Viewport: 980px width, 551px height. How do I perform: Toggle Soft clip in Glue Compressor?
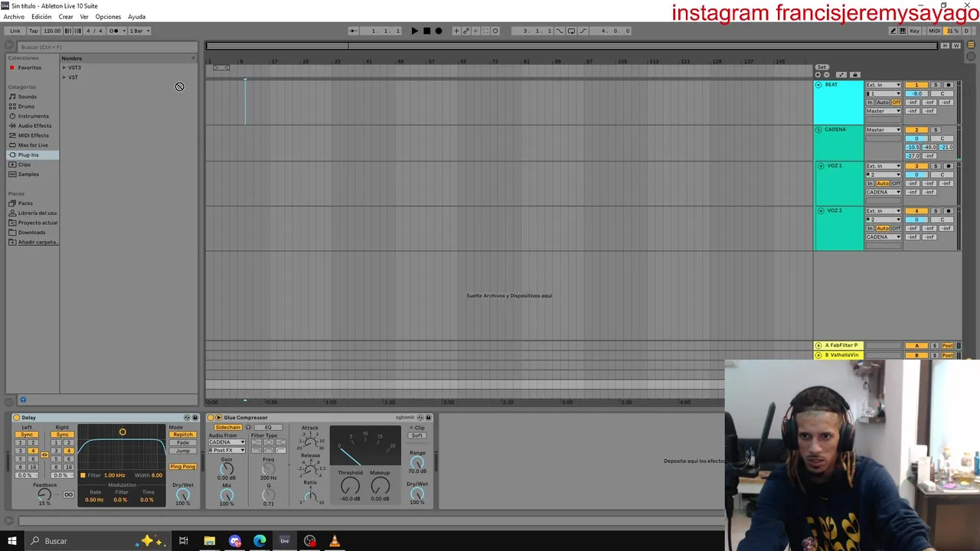point(417,435)
